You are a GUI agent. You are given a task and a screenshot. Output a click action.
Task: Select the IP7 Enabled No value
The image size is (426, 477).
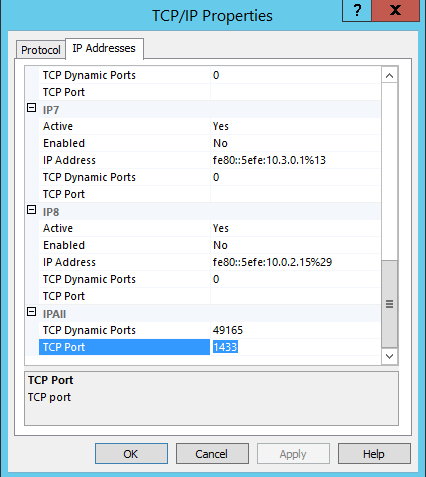295,143
